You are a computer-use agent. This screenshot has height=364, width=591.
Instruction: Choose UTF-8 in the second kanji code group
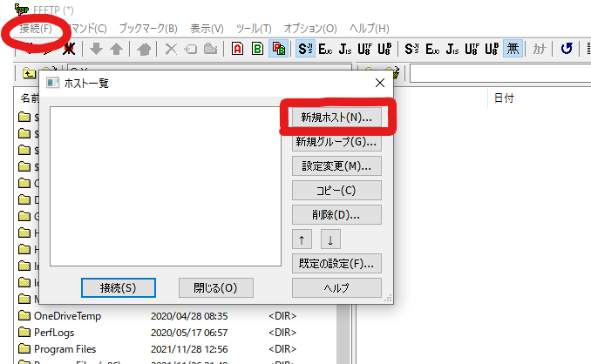click(x=472, y=49)
